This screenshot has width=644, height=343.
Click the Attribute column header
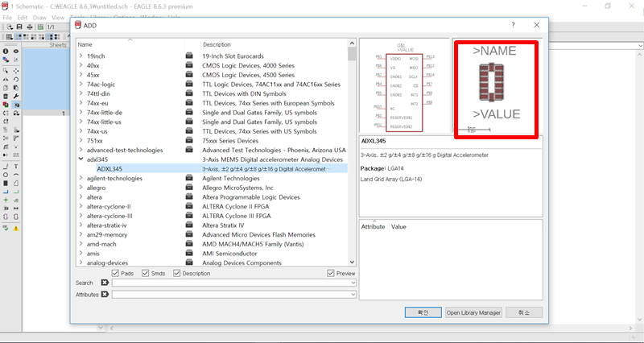tap(374, 227)
